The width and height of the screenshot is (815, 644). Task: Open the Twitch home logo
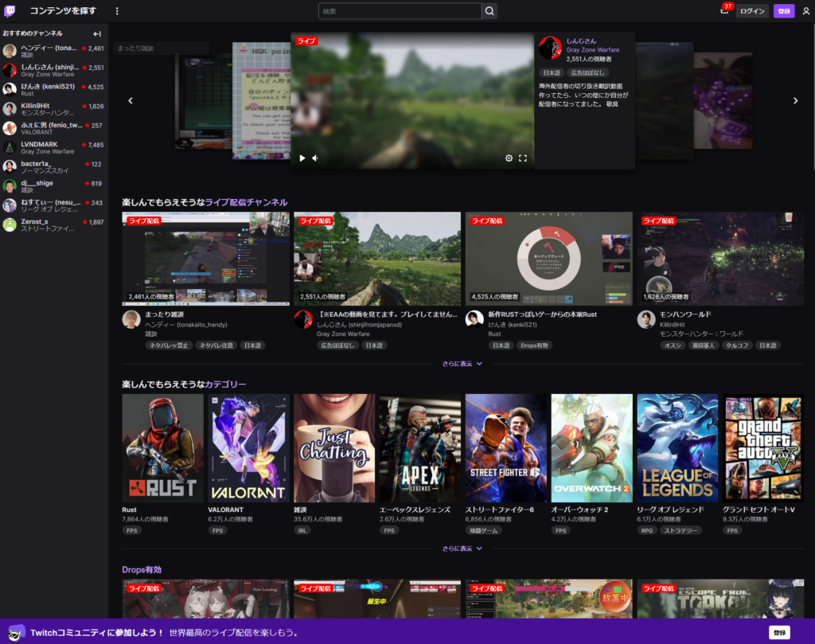(10, 11)
